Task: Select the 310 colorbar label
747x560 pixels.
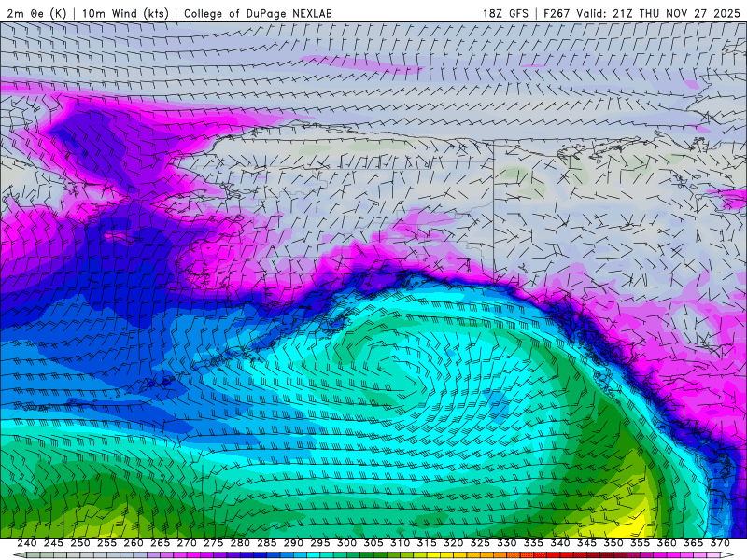Action: [401, 543]
